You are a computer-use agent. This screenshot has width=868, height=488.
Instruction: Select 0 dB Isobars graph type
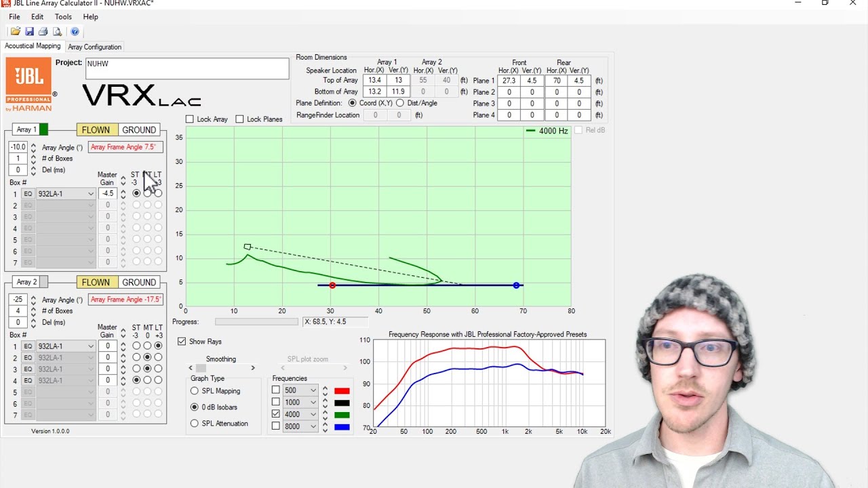point(195,407)
